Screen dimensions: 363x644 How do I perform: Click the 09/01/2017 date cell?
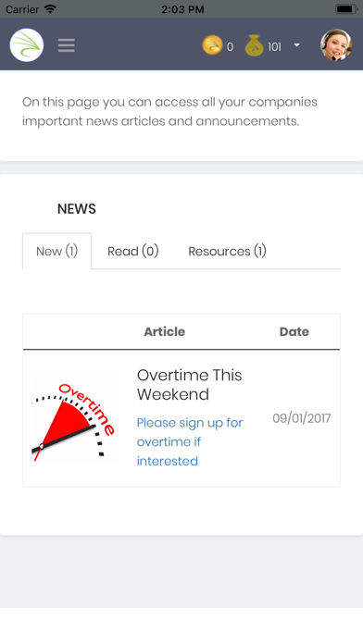click(x=301, y=418)
